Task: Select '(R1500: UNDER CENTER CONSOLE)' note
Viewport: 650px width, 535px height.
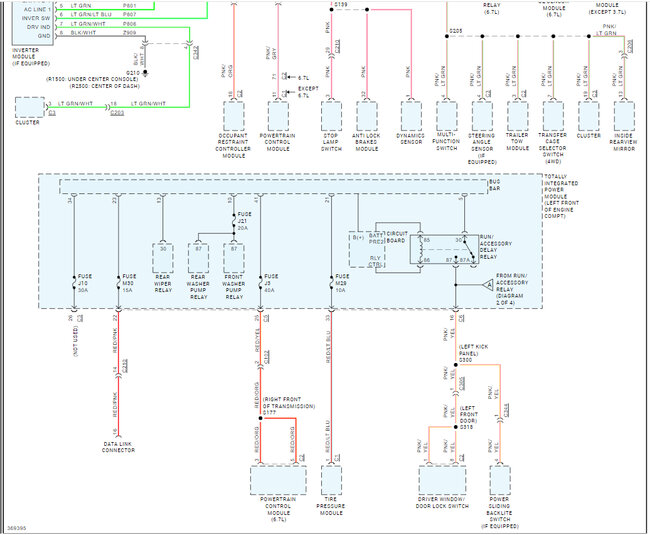Action: tap(92, 79)
